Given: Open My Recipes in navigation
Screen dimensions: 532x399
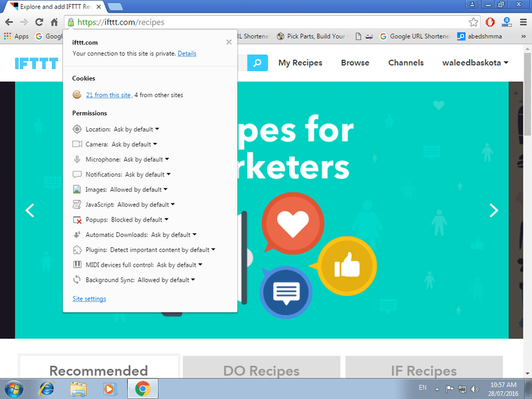Looking at the screenshot, I should tap(301, 63).
